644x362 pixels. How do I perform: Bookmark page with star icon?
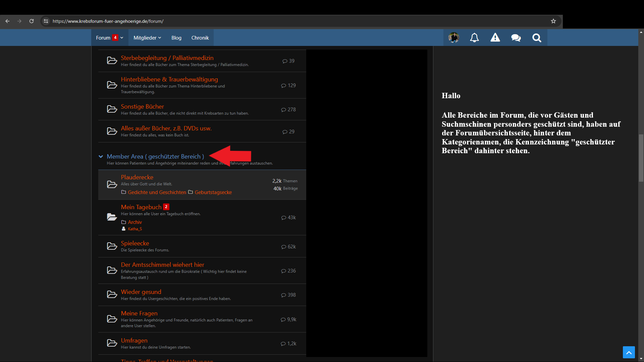[x=553, y=21]
